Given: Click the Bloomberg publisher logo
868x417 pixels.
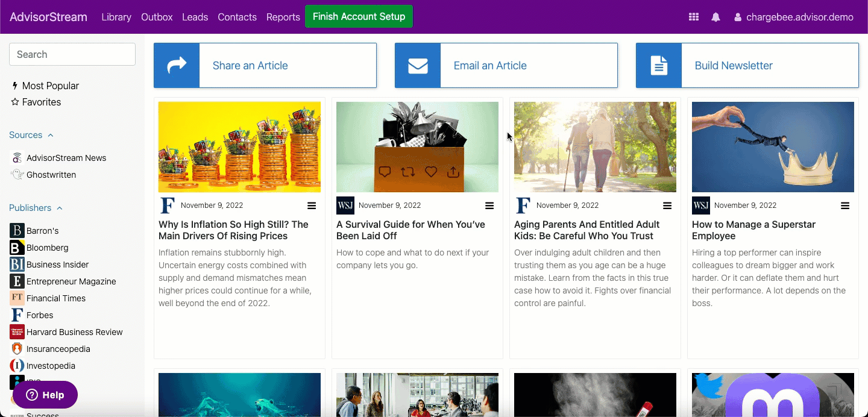Looking at the screenshot, I should click(17, 248).
